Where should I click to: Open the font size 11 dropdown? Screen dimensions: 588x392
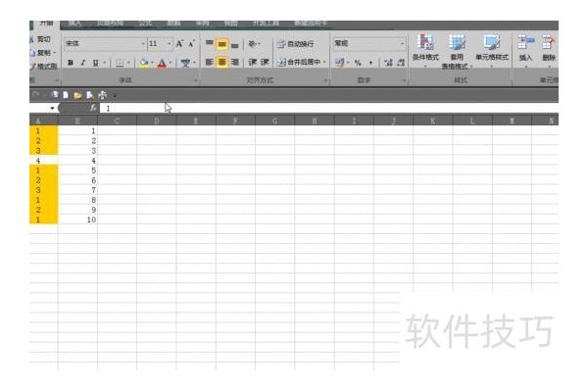click(x=170, y=44)
